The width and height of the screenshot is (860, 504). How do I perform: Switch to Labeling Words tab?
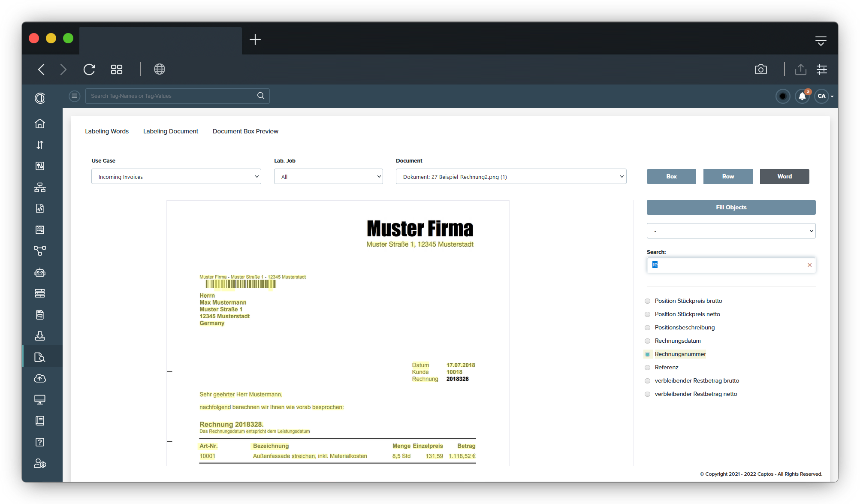(107, 131)
